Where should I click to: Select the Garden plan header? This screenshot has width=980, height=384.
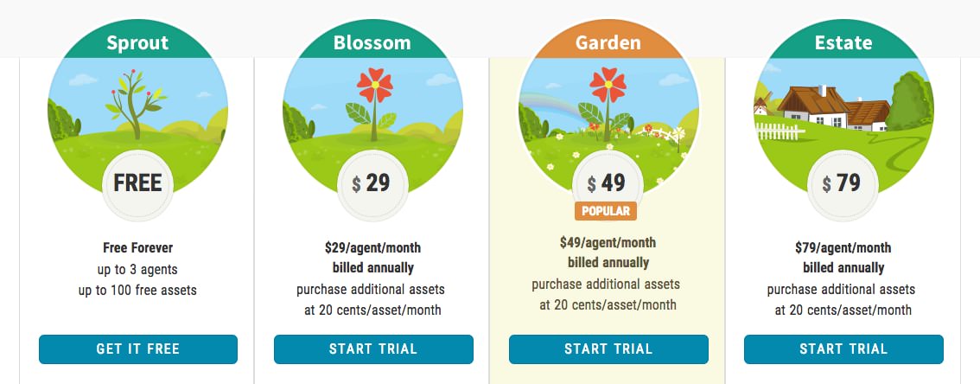(608, 42)
